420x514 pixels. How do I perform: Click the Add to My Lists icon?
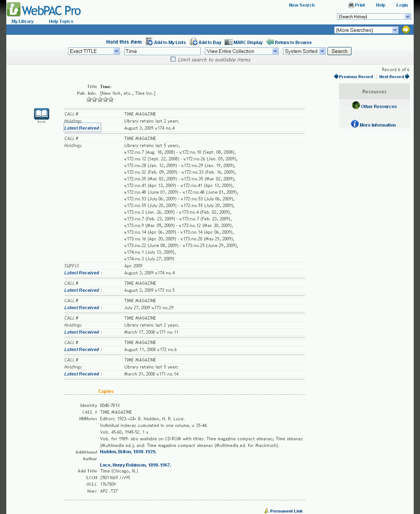click(149, 41)
